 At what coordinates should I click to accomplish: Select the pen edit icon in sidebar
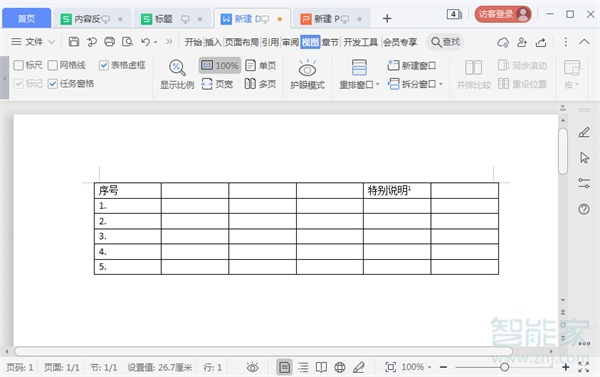tap(584, 132)
